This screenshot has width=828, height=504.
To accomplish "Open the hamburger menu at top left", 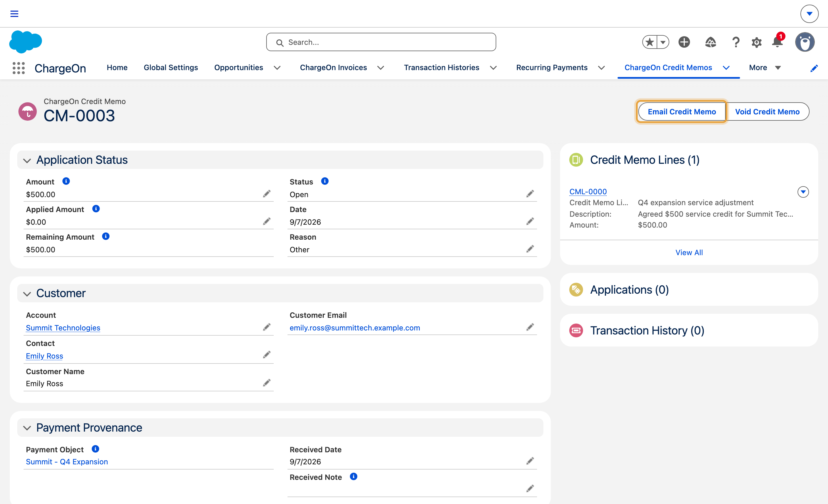I will 14,14.
